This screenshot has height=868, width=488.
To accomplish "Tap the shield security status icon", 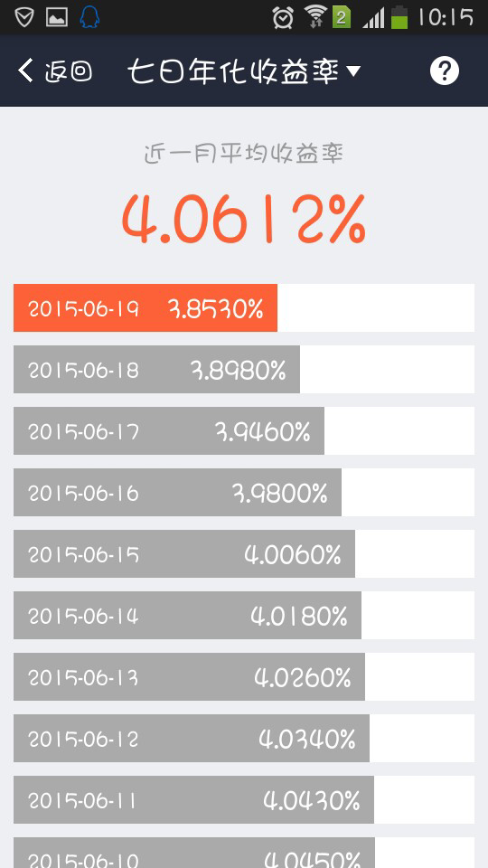I will pos(23,17).
